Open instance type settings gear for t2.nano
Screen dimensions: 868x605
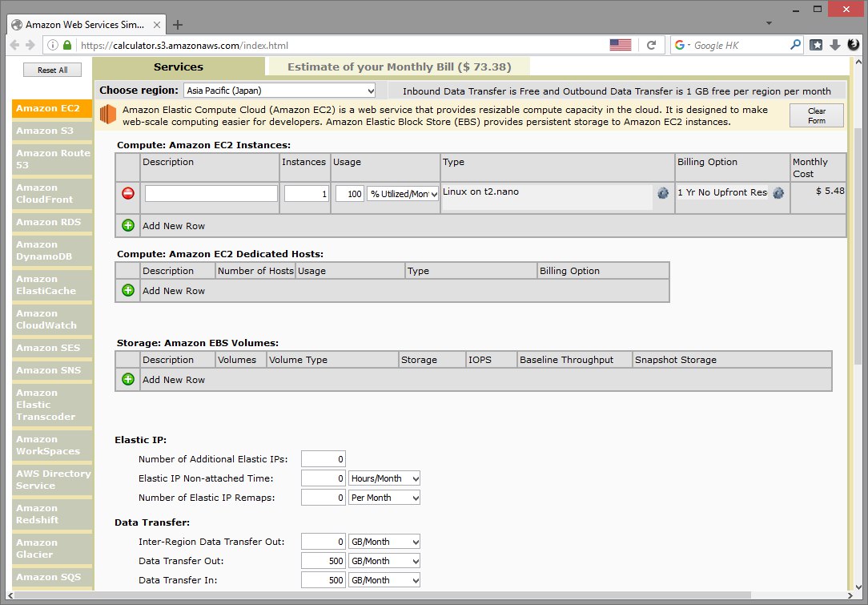pyautogui.click(x=663, y=193)
